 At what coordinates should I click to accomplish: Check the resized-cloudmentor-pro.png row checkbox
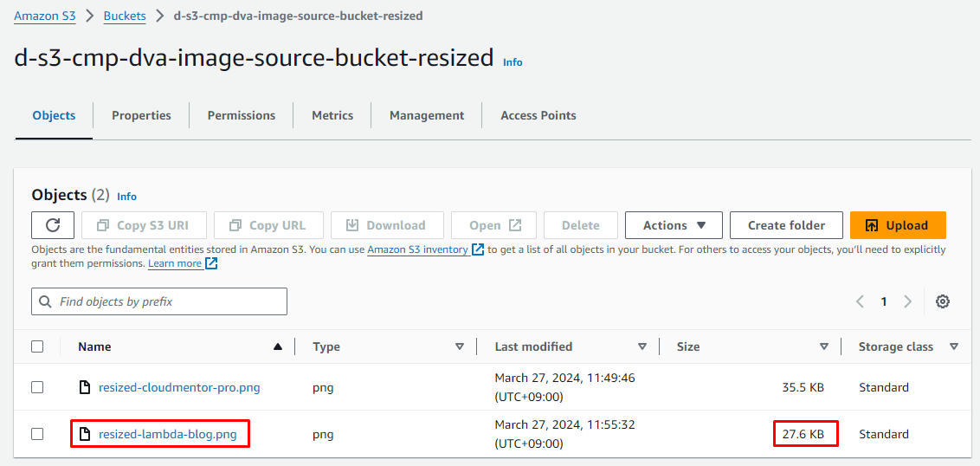[37, 387]
